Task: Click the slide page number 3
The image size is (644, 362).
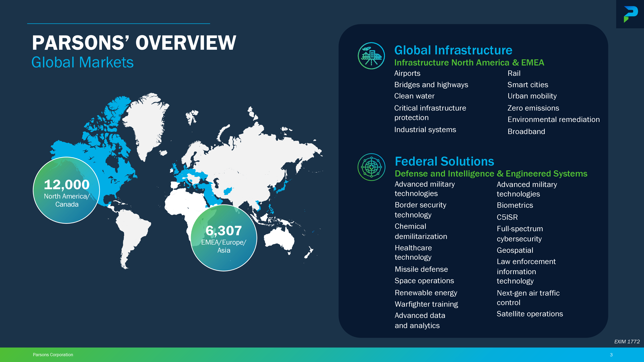Action: coord(611,355)
